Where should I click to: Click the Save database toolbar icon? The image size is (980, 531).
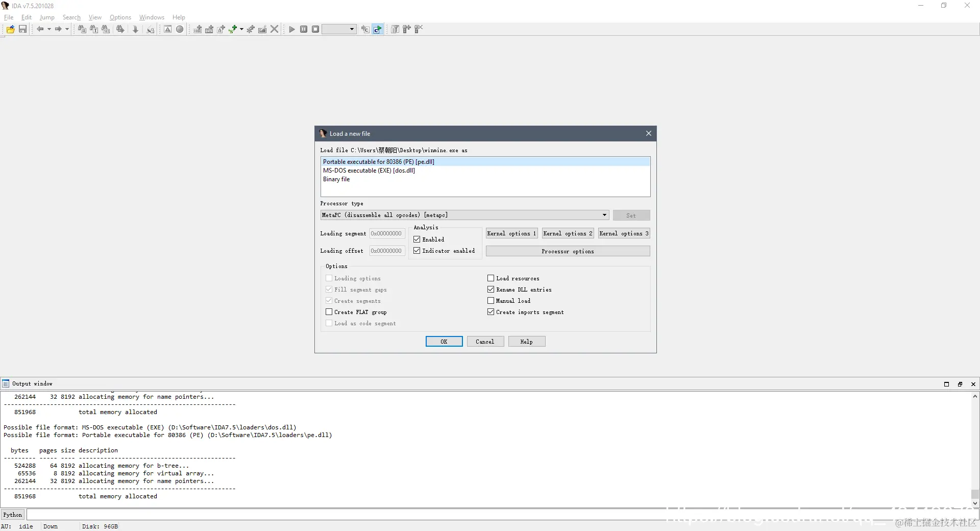(x=22, y=29)
